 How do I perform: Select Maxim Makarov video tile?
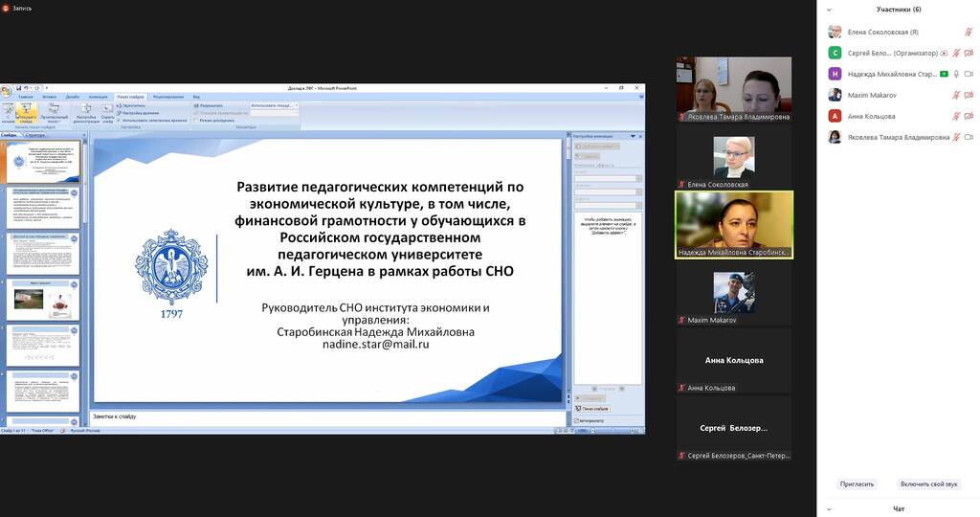pyautogui.click(x=734, y=293)
